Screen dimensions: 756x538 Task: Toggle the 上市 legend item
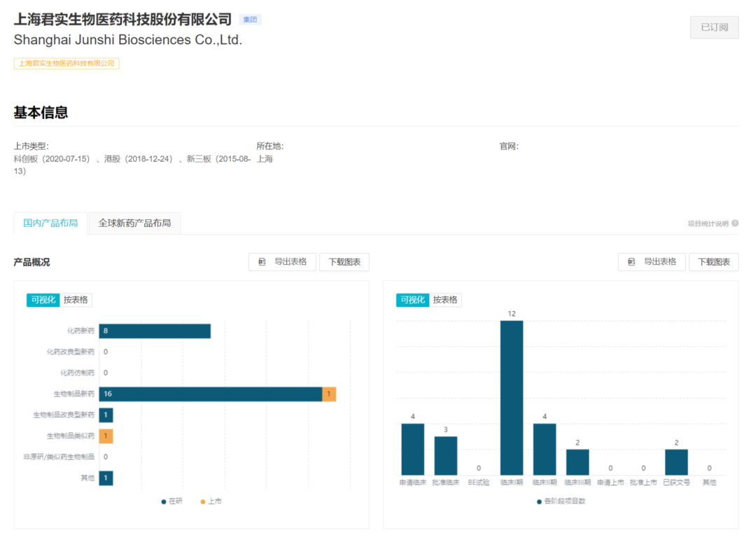pyautogui.click(x=211, y=502)
